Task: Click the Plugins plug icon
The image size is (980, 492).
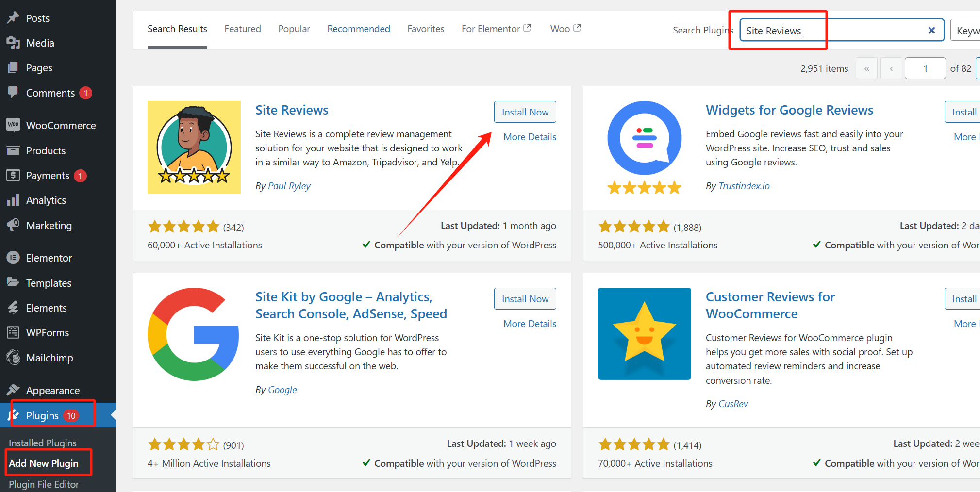Action: [x=13, y=415]
